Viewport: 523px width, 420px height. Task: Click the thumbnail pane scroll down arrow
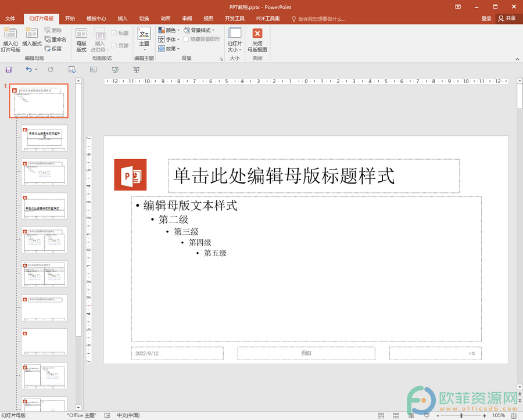(78, 408)
